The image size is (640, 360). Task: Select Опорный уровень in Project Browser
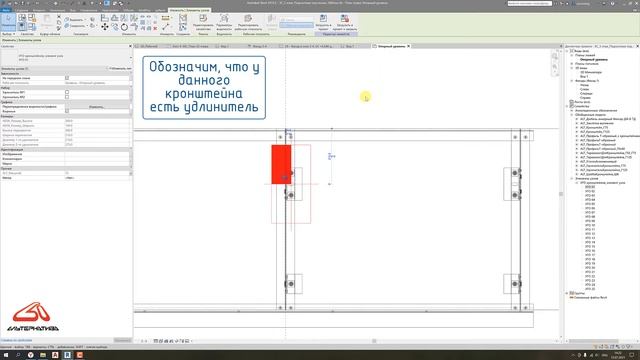point(594,60)
